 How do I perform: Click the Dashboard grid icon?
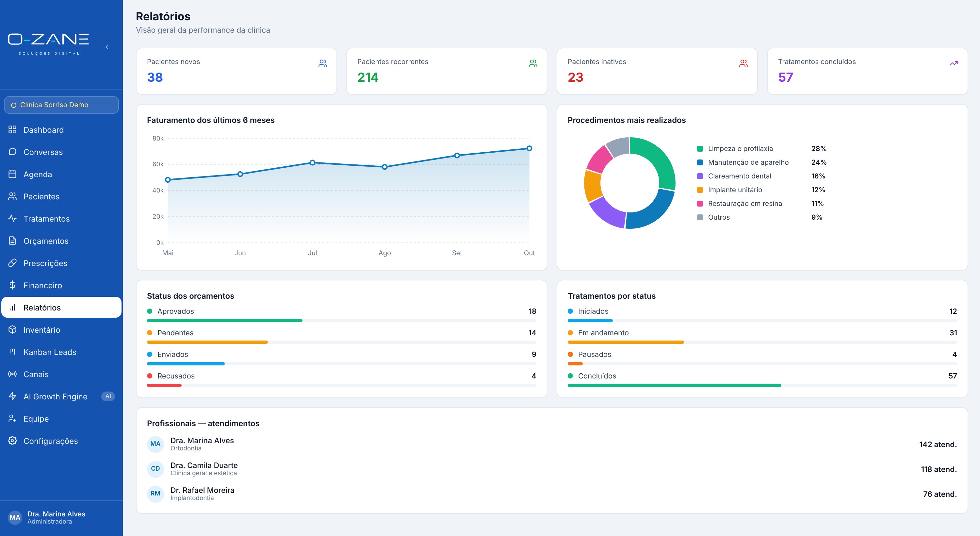[x=12, y=130]
